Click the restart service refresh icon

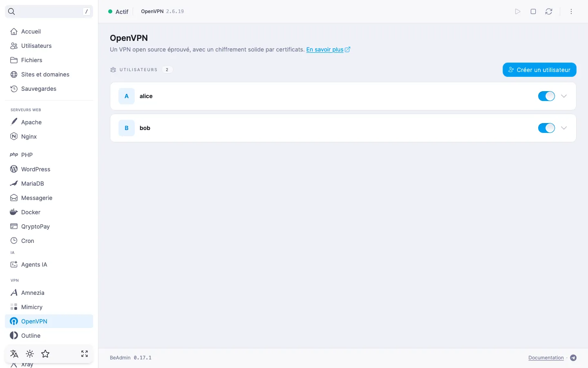(549, 11)
